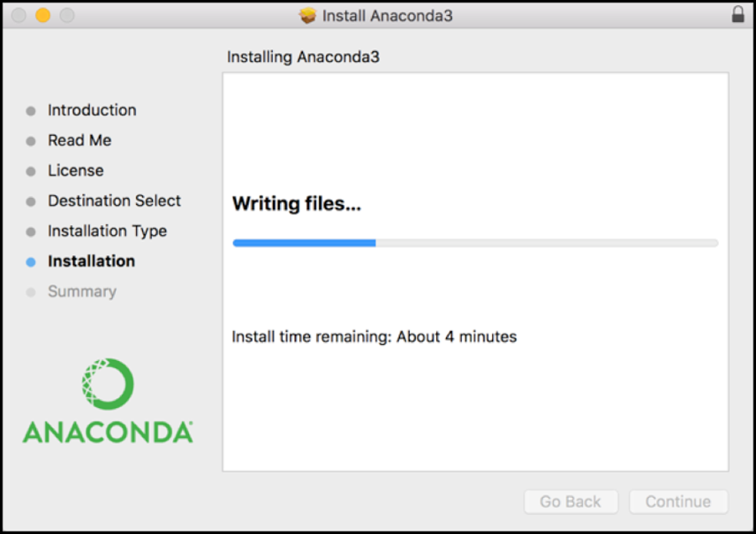Click the blue Installation step bullet
Viewport: 756px width, 534px height.
click(31, 261)
